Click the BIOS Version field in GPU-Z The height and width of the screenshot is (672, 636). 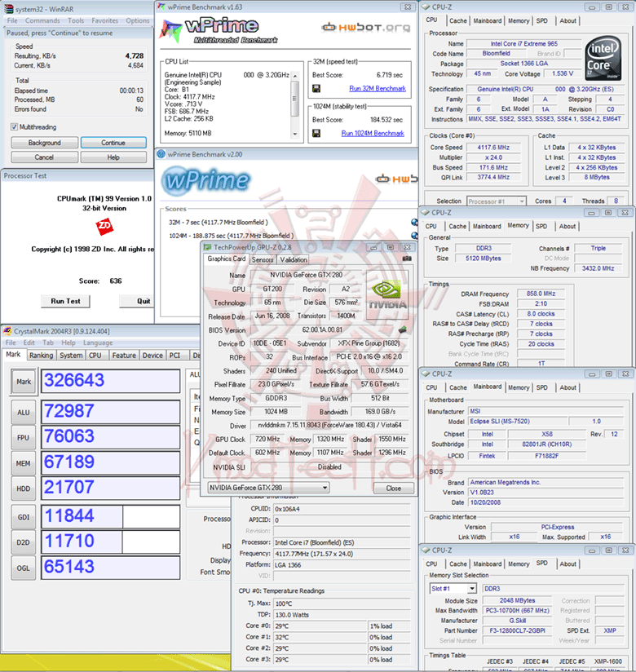[322, 329]
